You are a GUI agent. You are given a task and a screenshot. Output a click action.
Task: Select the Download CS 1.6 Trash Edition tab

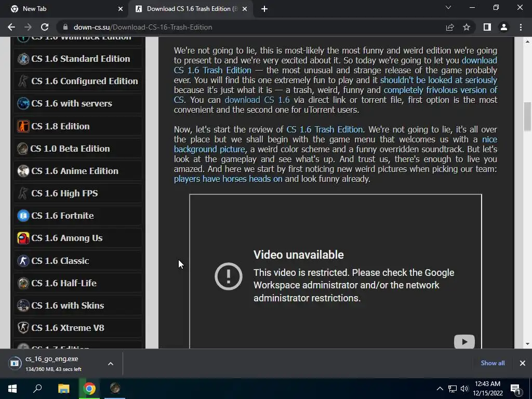point(191,9)
